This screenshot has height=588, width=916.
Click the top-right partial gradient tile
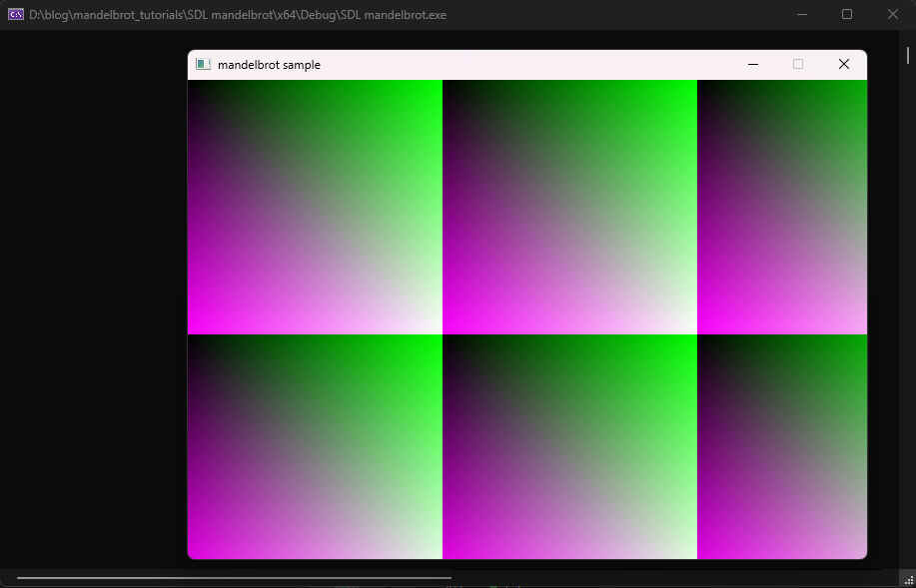782,207
